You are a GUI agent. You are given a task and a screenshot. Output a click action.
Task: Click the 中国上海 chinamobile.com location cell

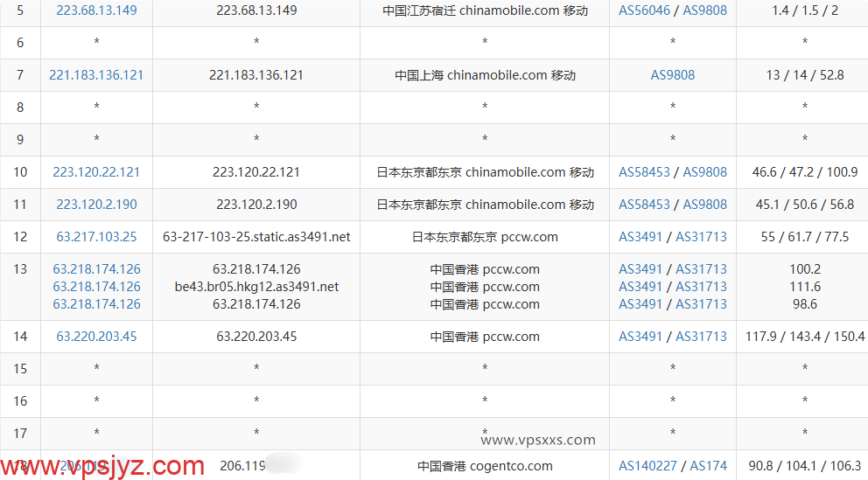[485, 75]
